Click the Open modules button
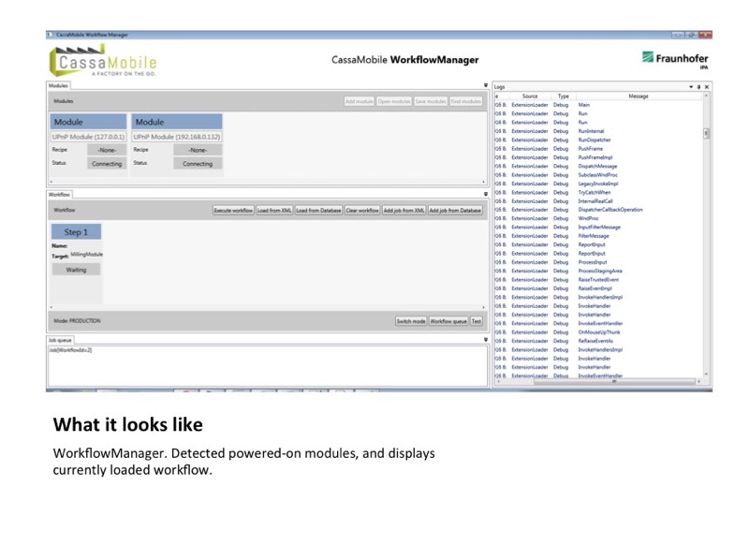This screenshot has height=560, width=749. coord(394,101)
